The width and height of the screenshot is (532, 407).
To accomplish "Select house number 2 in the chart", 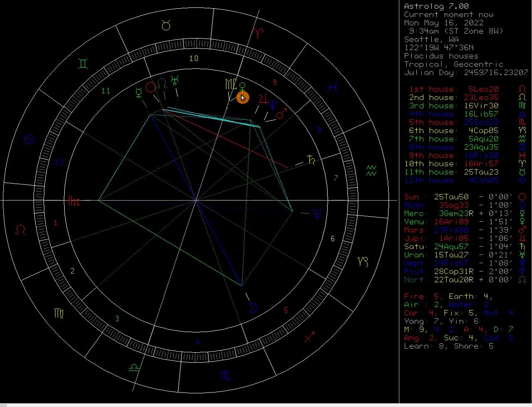I will (73, 271).
